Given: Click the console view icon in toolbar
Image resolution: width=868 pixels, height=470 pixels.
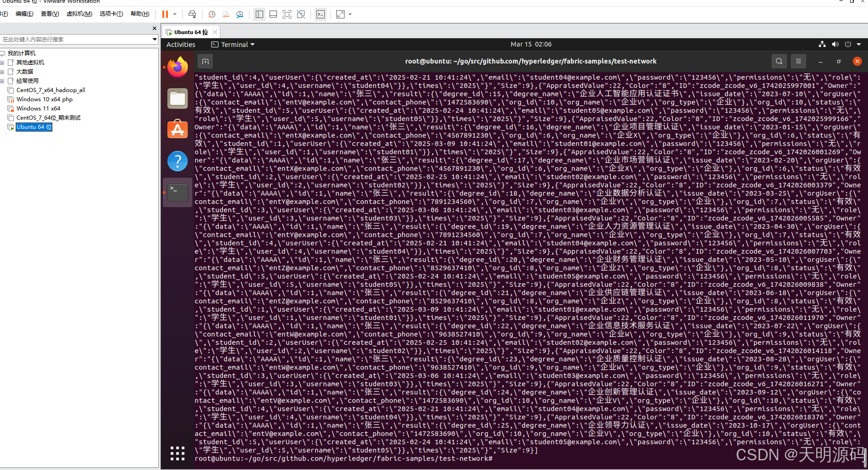Looking at the screenshot, I should pyautogui.click(x=321, y=14).
